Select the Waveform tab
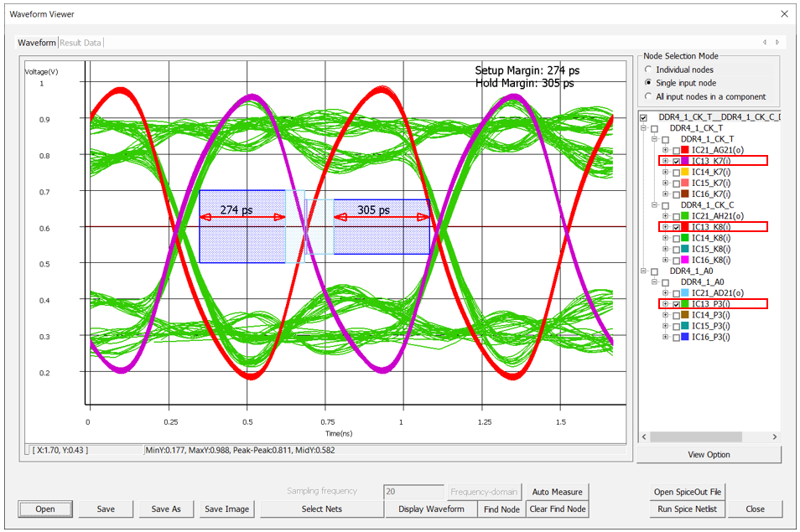The height and width of the screenshot is (532, 800). point(37,43)
